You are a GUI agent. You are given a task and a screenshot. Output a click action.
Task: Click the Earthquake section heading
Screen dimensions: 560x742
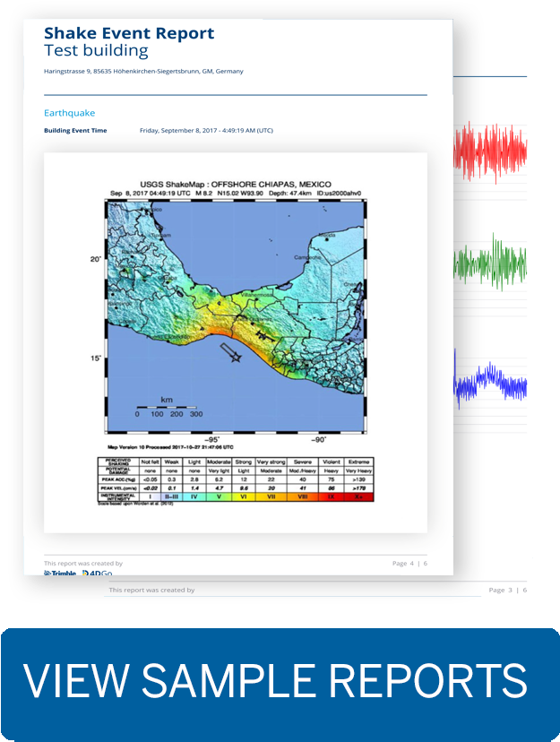point(69,113)
